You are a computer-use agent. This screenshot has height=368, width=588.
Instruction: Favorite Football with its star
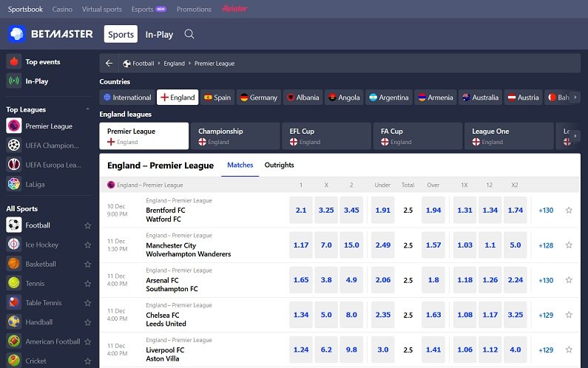pyautogui.click(x=88, y=225)
